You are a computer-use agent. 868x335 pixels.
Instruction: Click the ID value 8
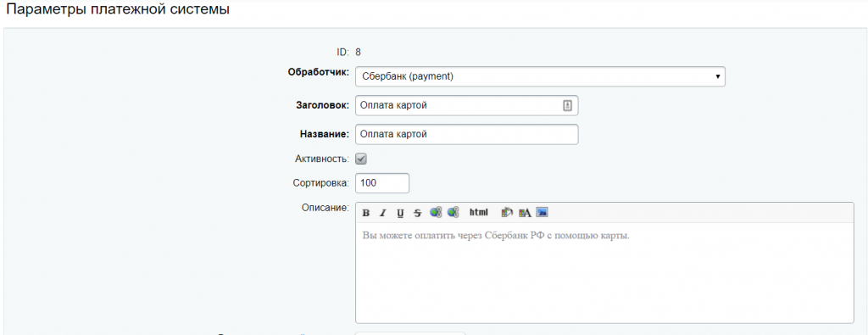coord(359,53)
